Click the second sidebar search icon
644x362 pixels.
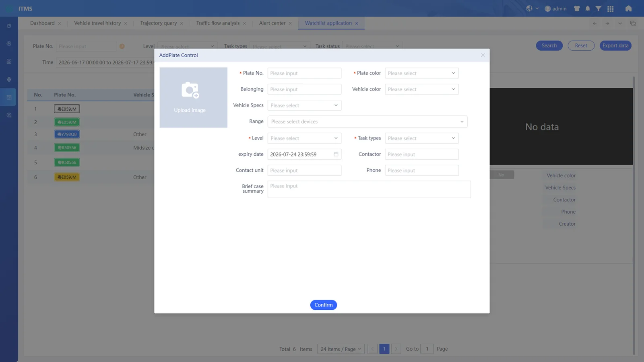(x=9, y=43)
